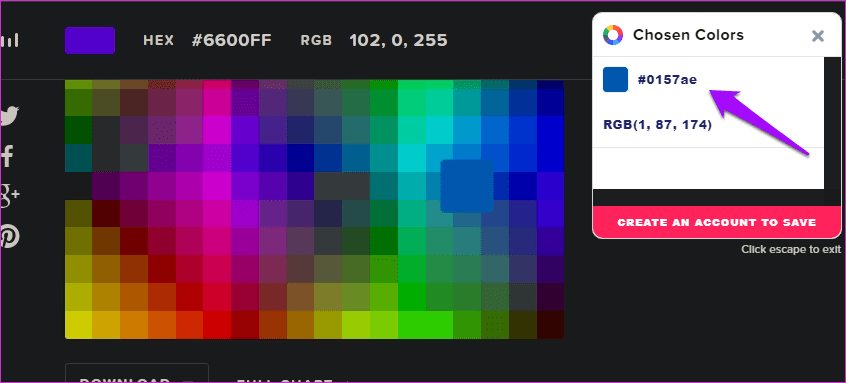This screenshot has height=383, width=846.
Task: Close the Chosen Colors panel
Action: [818, 36]
